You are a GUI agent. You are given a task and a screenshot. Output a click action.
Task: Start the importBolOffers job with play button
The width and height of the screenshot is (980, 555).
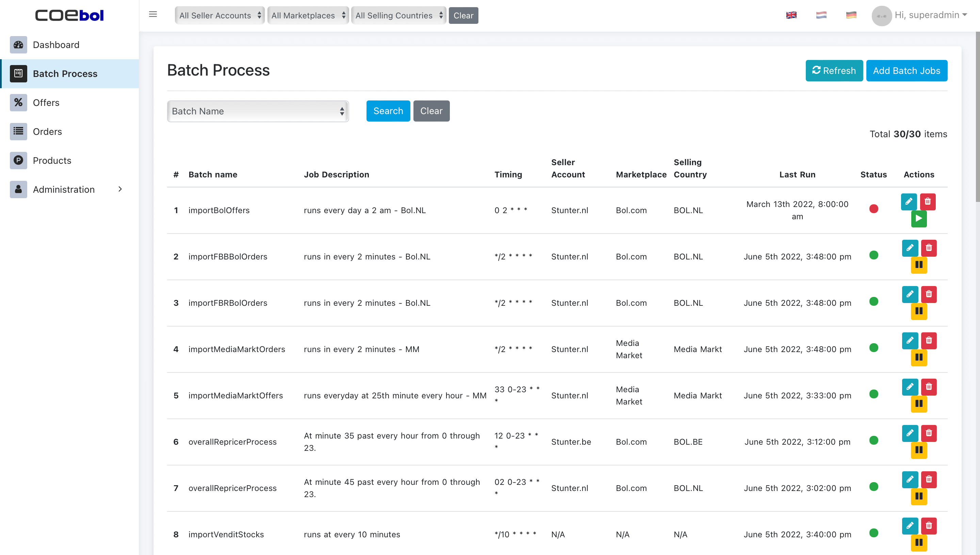(919, 218)
